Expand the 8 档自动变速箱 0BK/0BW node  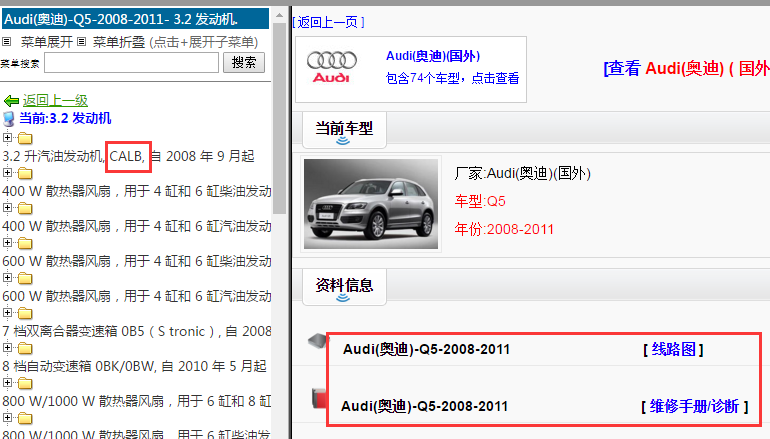pyautogui.click(x=7, y=347)
